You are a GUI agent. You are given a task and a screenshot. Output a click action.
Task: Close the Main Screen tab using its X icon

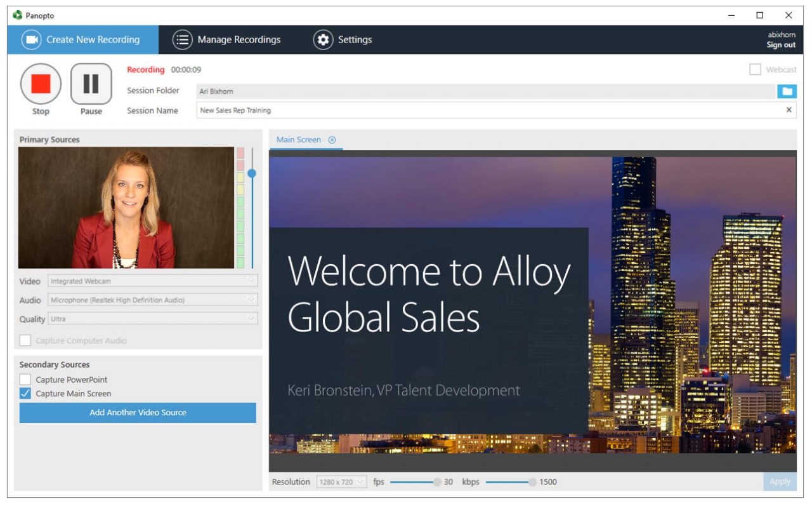(x=332, y=140)
